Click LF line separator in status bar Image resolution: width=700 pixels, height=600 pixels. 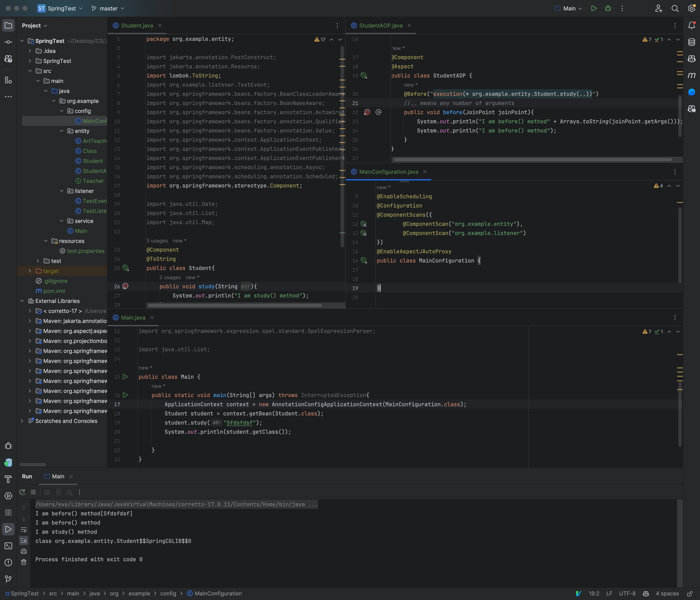[609, 594]
